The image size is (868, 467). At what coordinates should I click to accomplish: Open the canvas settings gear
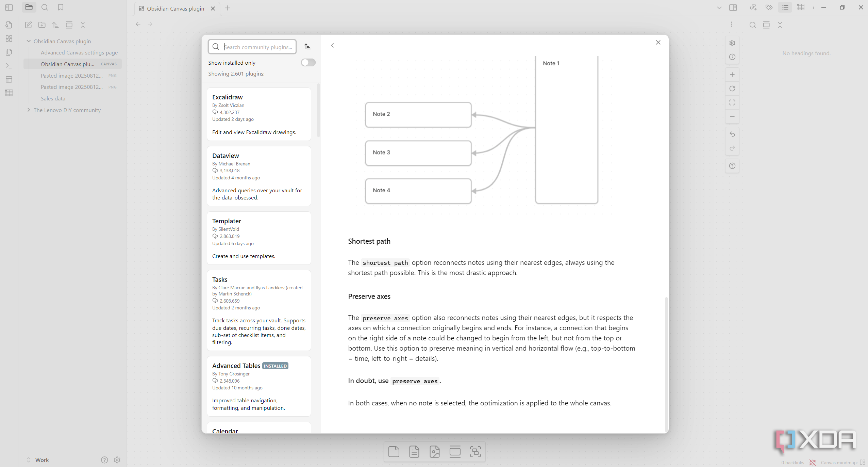coord(732,43)
